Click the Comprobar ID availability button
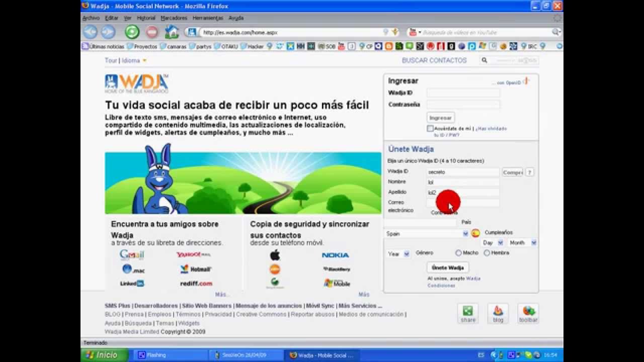Image resolution: width=644 pixels, height=362 pixels. click(x=513, y=172)
